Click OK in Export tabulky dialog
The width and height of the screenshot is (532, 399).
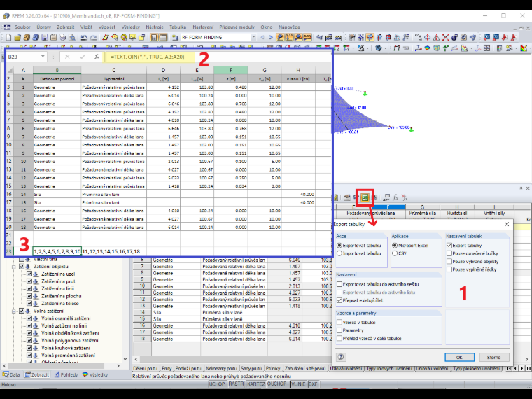[459, 357]
